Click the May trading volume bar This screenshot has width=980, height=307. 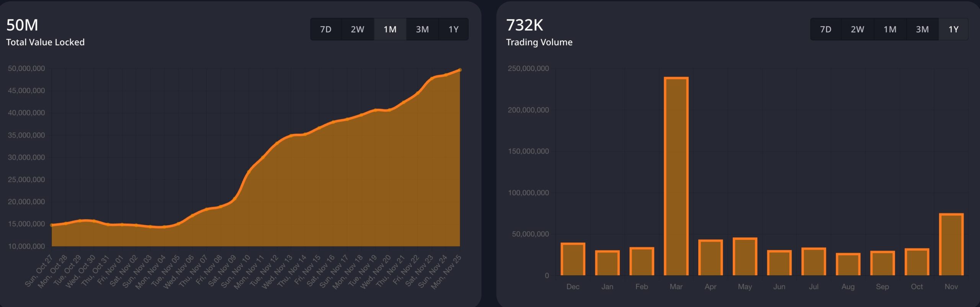[745, 257]
